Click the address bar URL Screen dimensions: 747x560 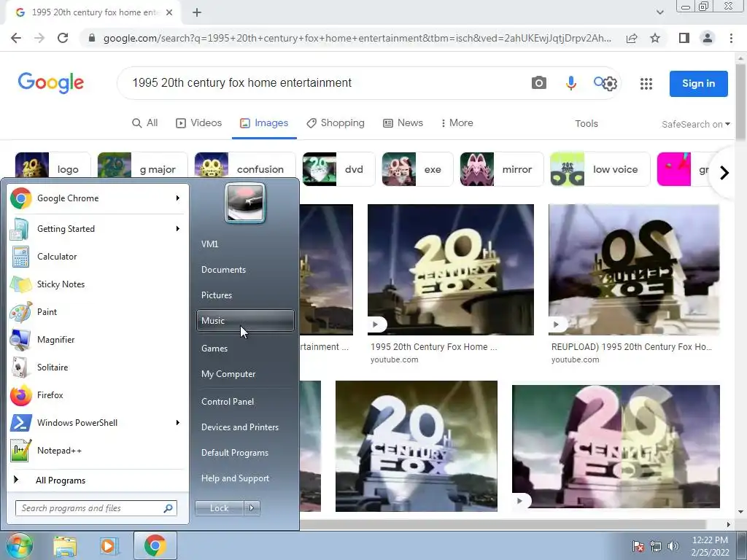tap(357, 38)
